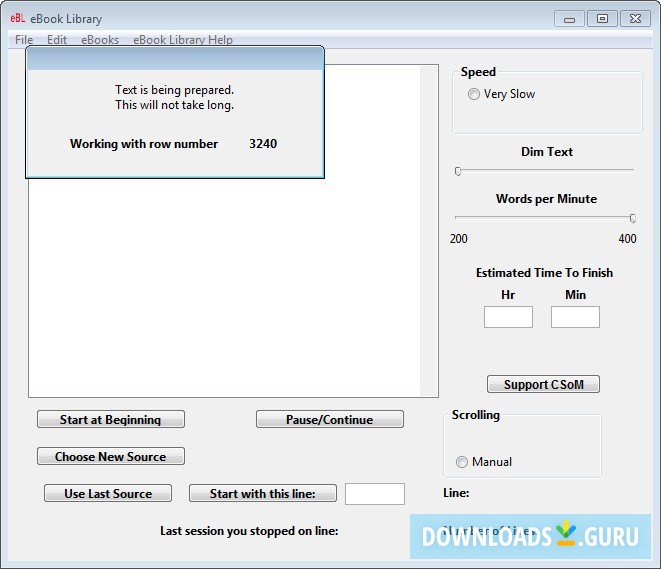
Task: Click the 400 maximum words label
Action: pos(627,239)
